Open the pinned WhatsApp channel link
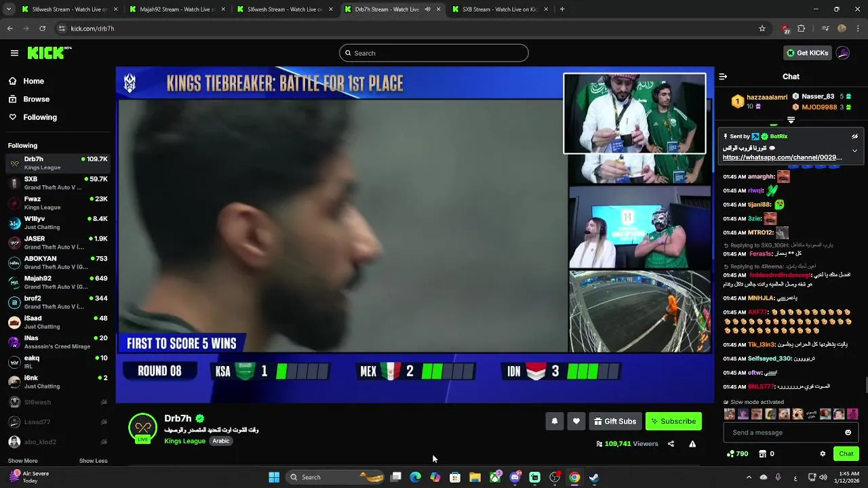Viewport: 868px width, 488px height. (x=782, y=157)
